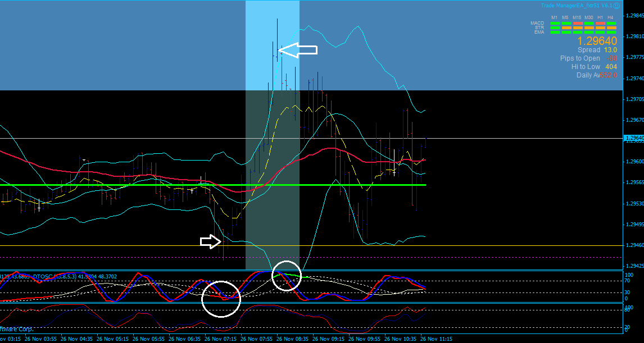Click the green MACD swatch under M30
Viewport: 644px width, 343px height.
pos(588,23)
